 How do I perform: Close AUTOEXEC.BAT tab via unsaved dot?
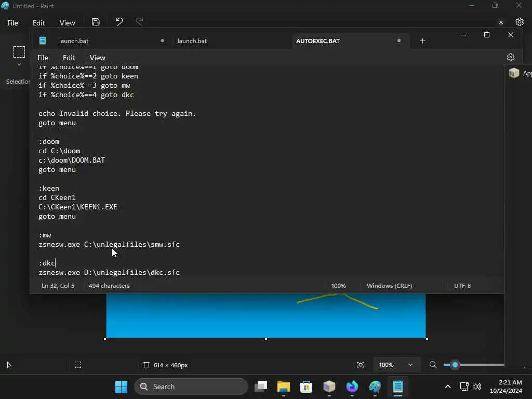point(398,41)
